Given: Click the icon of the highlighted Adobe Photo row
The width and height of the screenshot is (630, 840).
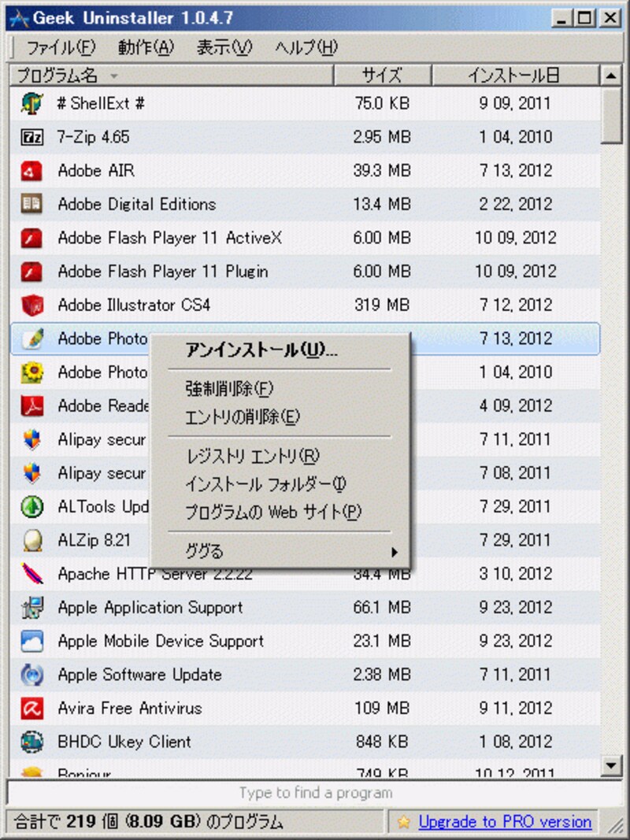Looking at the screenshot, I should 31,339.
